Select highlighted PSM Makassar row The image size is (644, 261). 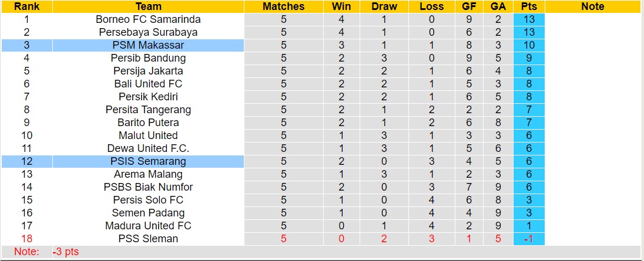pos(148,45)
